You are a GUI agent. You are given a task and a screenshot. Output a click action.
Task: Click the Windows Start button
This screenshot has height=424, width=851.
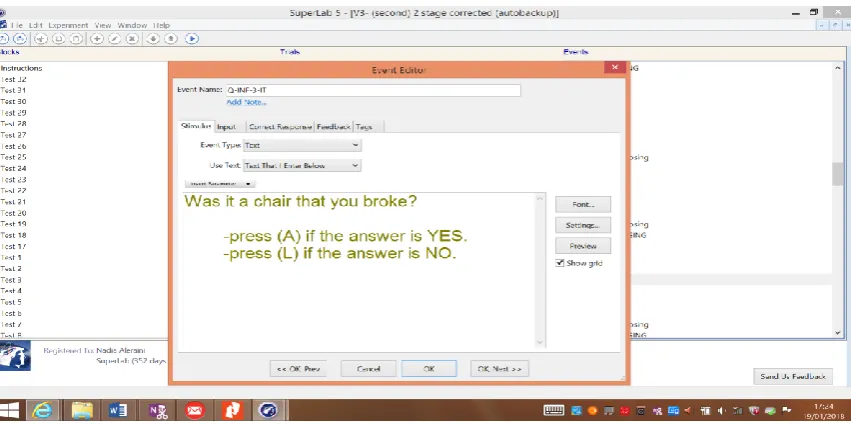pos(9,411)
